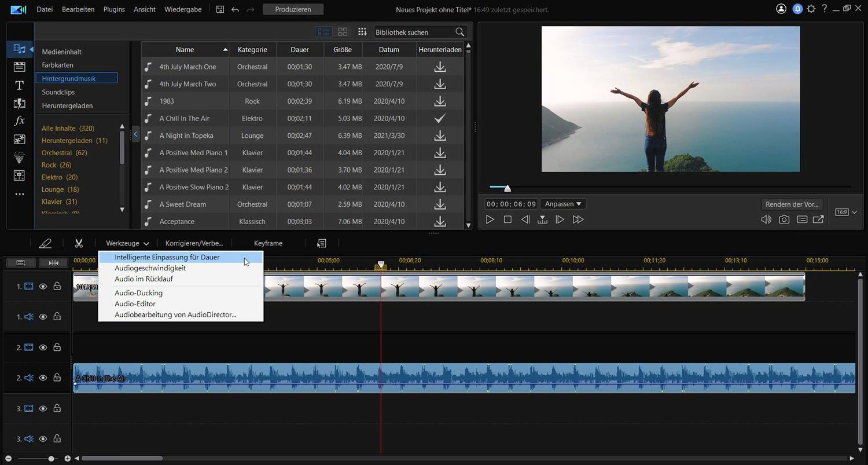
Task: Click the Produzieren button
Action: pyautogui.click(x=293, y=9)
